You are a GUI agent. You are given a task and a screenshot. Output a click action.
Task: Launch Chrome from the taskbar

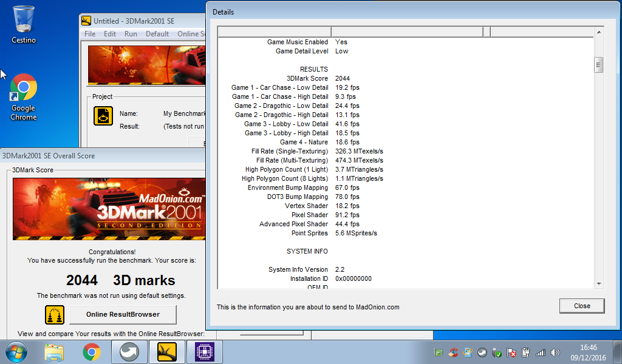click(92, 352)
